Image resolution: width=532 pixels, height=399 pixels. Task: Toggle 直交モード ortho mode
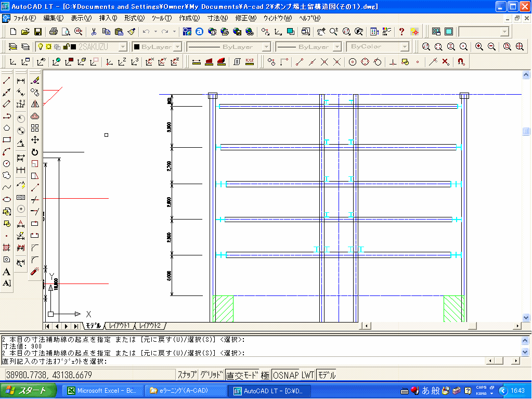[x=242, y=375]
